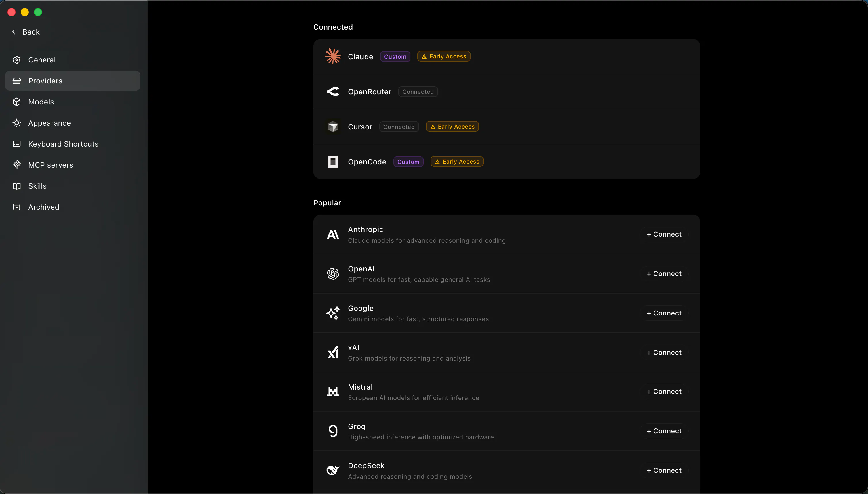Screen dimensions: 868x494
Task: Go to the Models settings page
Action: pos(73,102)
